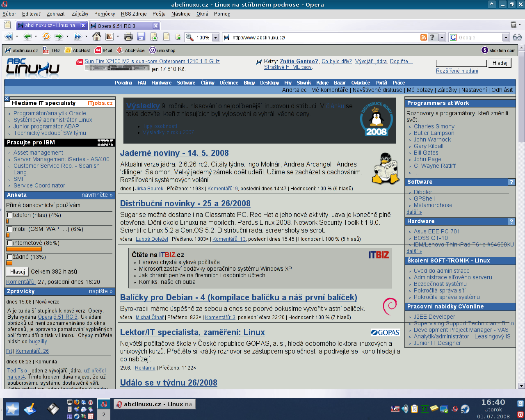The image size is (525, 420).
Task: Check the žádné poll option
Action: point(9,257)
